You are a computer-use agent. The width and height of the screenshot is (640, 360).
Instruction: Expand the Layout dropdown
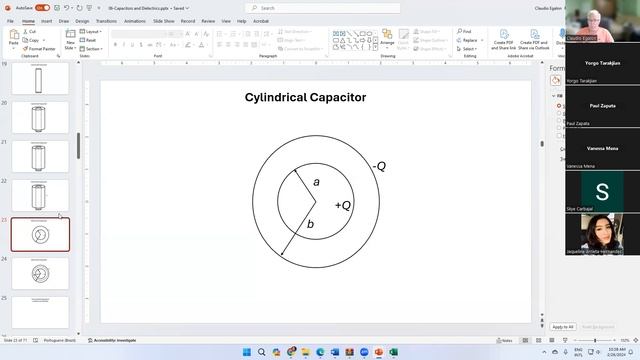pos(91,31)
